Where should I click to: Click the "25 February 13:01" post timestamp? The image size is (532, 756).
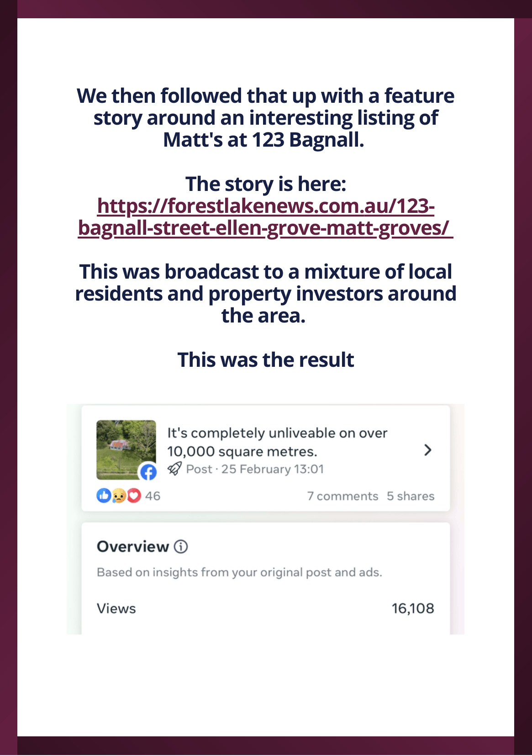coord(272,469)
